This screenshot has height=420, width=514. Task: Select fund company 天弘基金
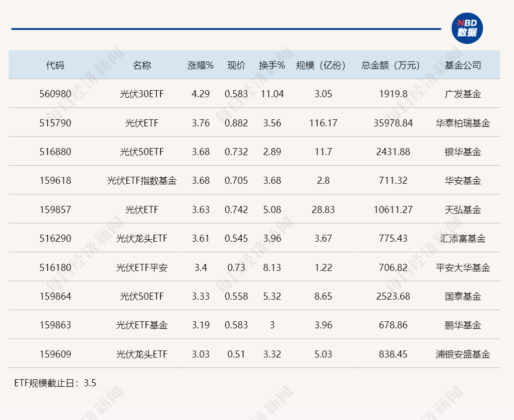click(x=463, y=209)
